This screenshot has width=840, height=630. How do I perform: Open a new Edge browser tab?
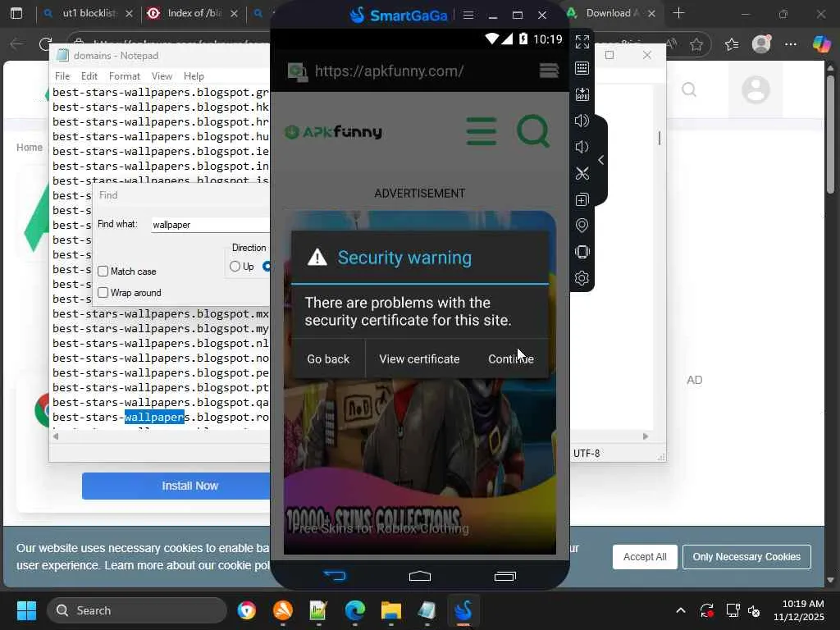pyautogui.click(x=678, y=13)
